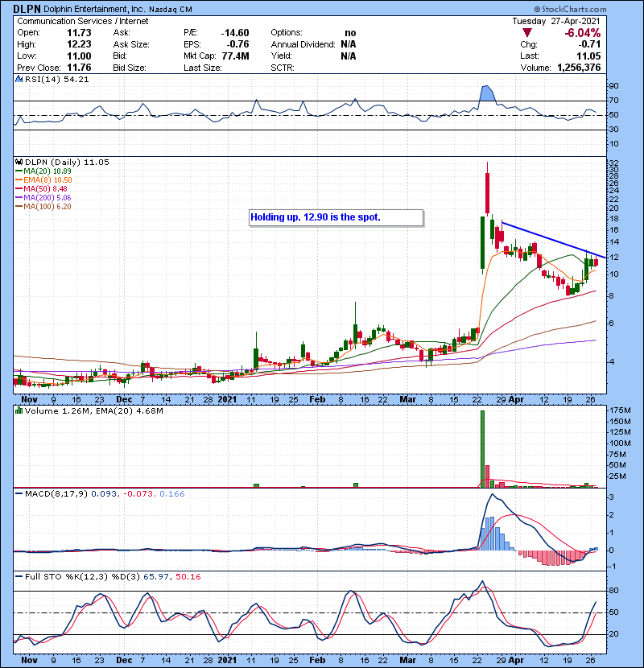Click the MACD histogram value 0.166

(172, 494)
